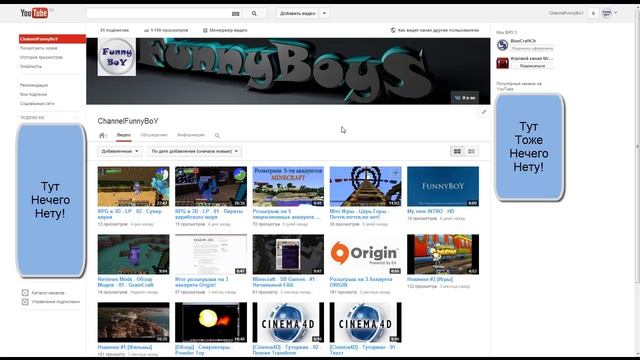Open the Добавленные filter dropdown

tap(120, 151)
